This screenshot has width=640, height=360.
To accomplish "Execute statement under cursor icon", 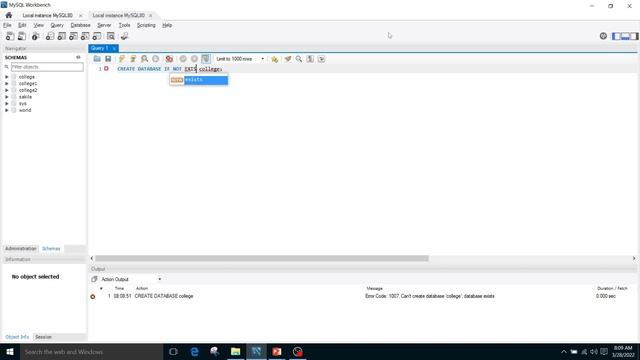I will 133,59.
